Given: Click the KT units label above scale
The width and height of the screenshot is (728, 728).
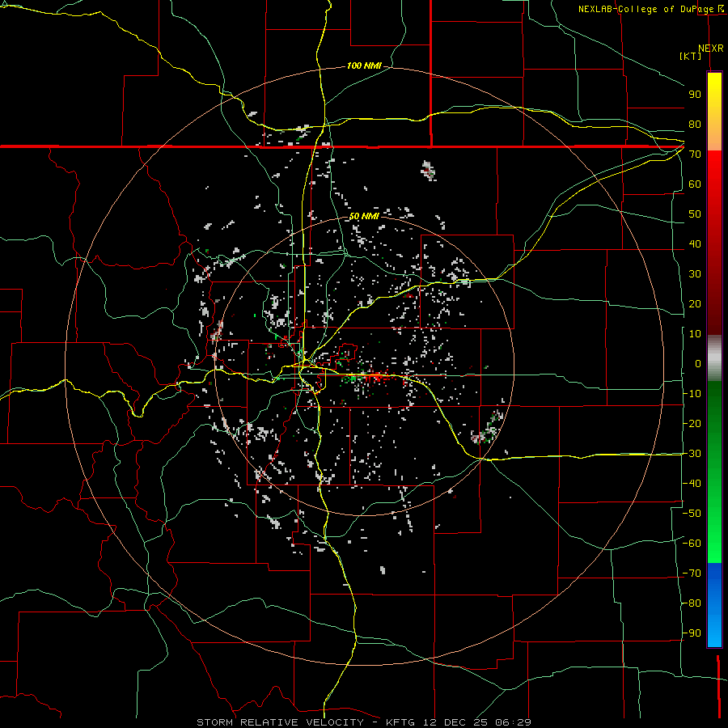Looking at the screenshot, I should (x=691, y=56).
